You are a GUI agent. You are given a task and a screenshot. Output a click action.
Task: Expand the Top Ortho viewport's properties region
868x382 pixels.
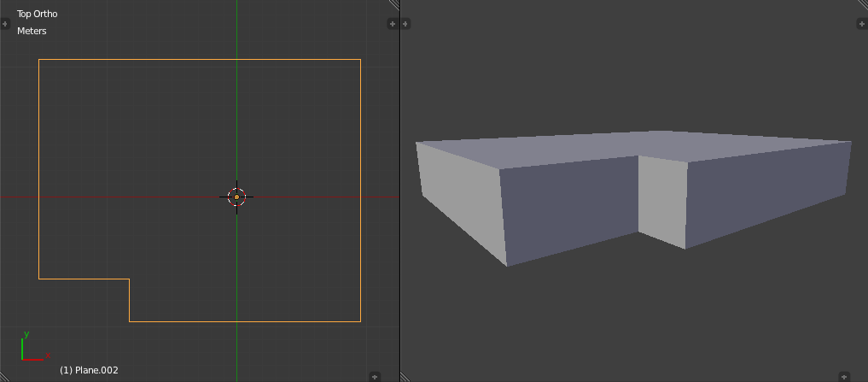(393, 24)
